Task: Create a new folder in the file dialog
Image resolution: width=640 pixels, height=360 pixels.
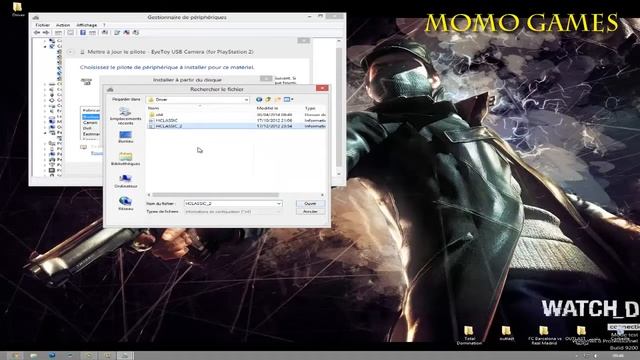Action: [x=278, y=99]
